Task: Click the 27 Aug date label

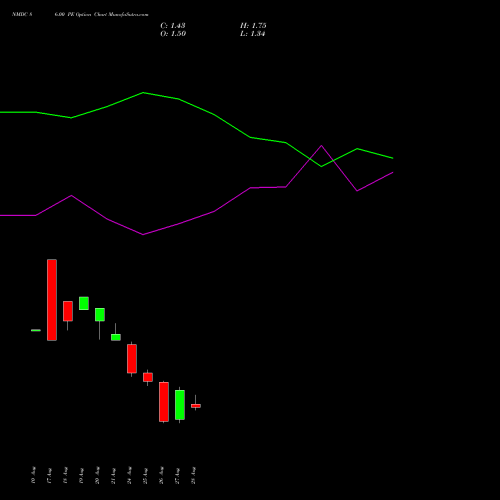Action: click(x=177, y=476)
